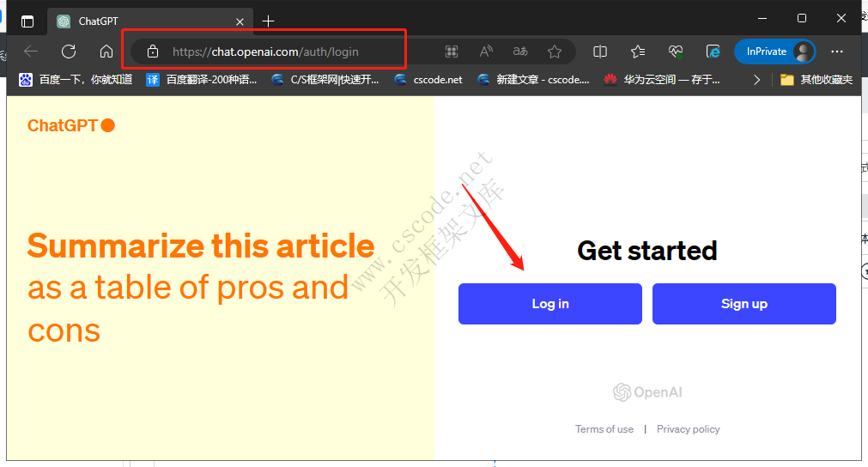The image size is (868, 467).
Task: Click the browser back arrow
Action: [x=31, y=52]
